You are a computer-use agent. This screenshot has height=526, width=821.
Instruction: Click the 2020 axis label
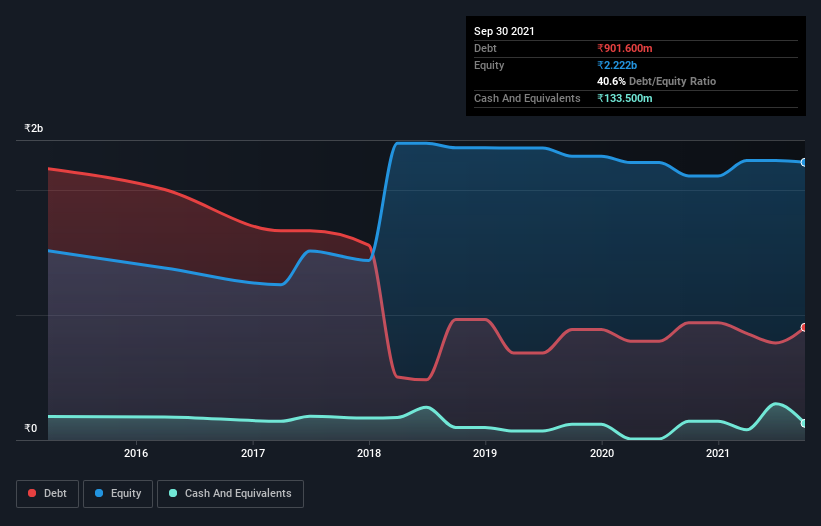602,453
